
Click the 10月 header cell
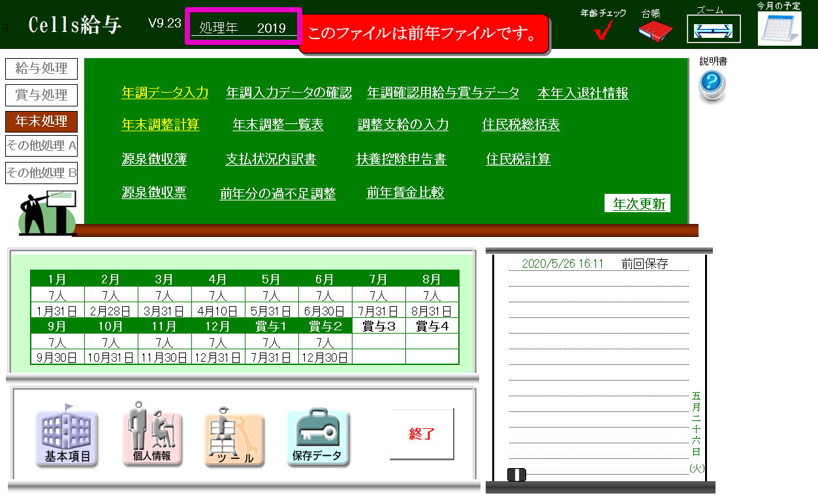point(111,326)
